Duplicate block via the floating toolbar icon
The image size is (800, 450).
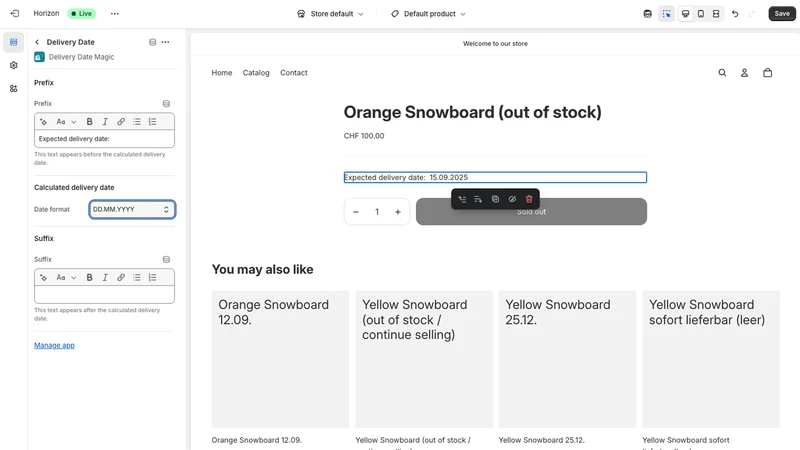click(x=495, y=199)
